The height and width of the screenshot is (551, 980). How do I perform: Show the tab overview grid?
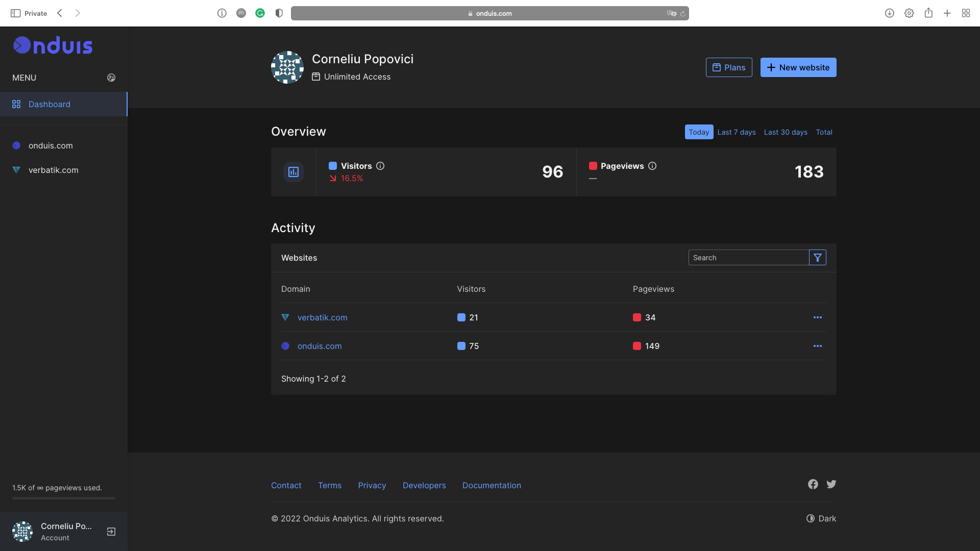[x=966, y=13]
